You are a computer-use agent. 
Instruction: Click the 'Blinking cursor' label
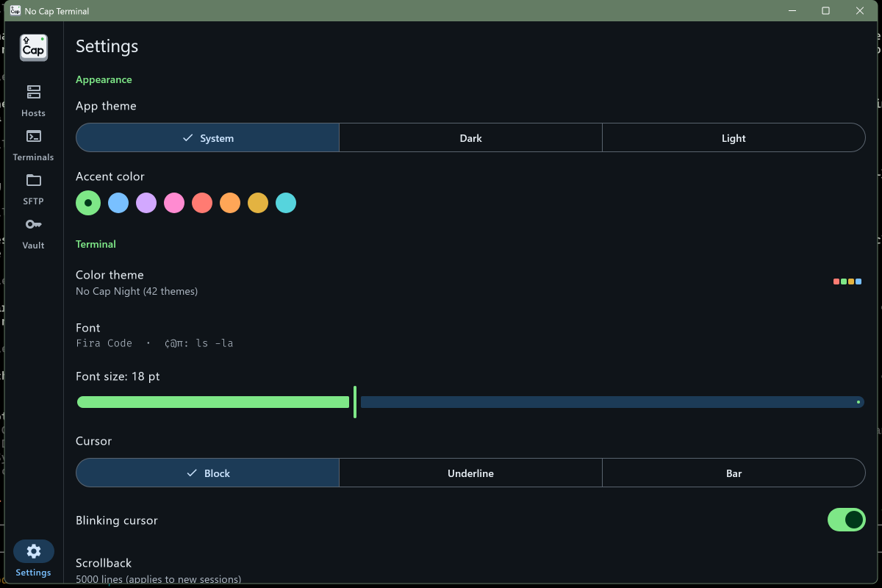click(x=117, y=520)
